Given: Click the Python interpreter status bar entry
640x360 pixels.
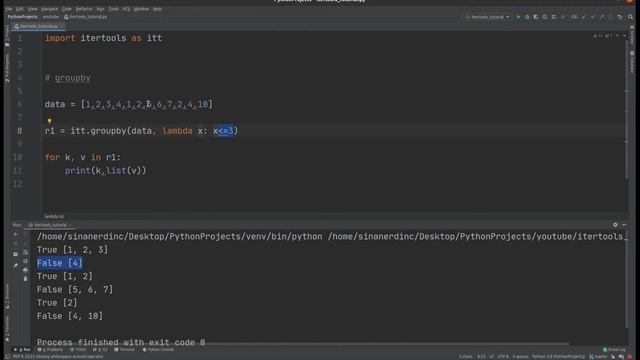Looking at the screenshot, I should 558,357.
